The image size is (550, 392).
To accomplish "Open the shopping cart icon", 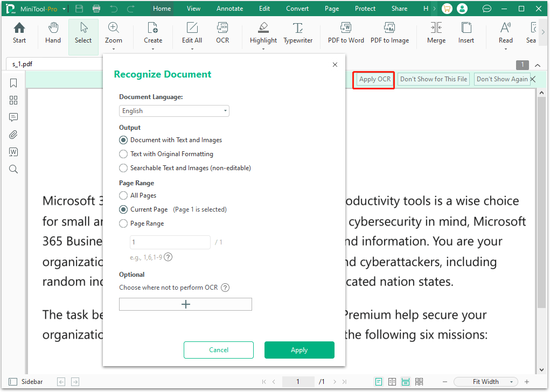I will (447, 9).
